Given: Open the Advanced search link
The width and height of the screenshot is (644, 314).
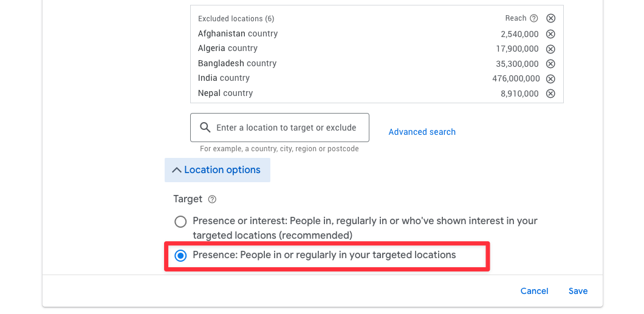Looking at the screenshot, I should coord(422,132).
